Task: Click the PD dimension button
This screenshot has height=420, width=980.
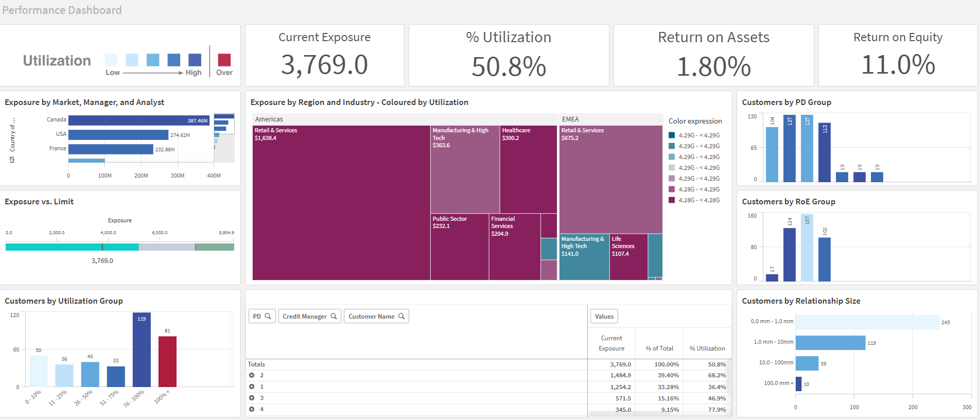Action: click(262, 316)
